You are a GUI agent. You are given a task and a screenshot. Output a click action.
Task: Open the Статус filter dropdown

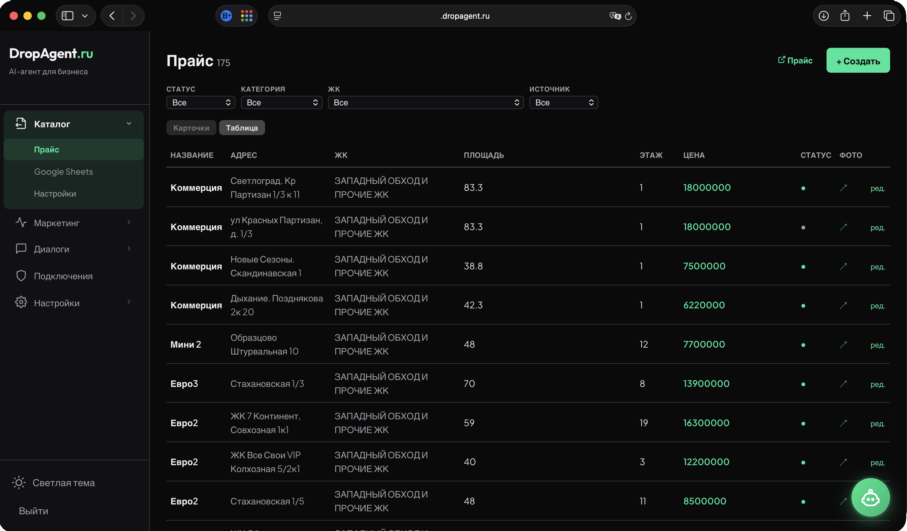coord(201,103)
